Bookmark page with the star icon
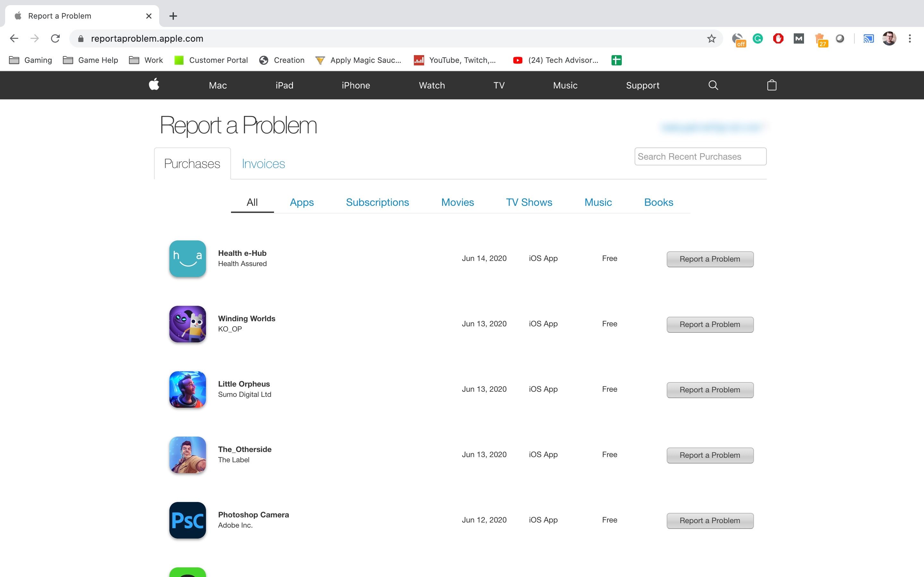This screenshot has height=577, width=924. (x=711, y=38)
